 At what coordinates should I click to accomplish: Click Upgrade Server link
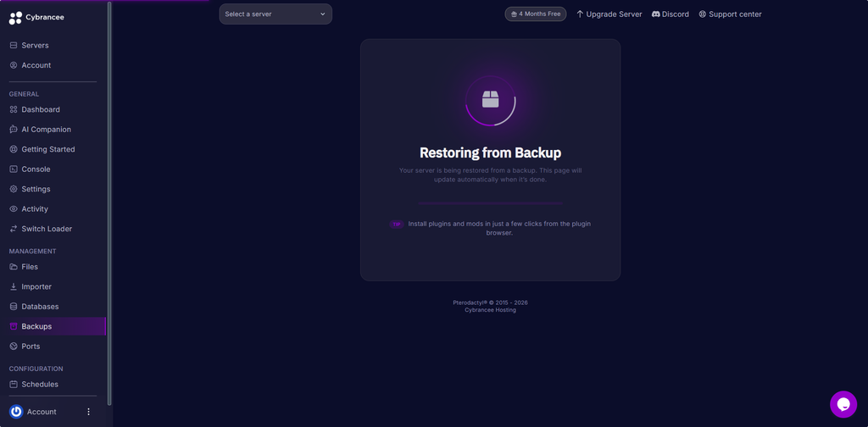[x=609, y=14]
